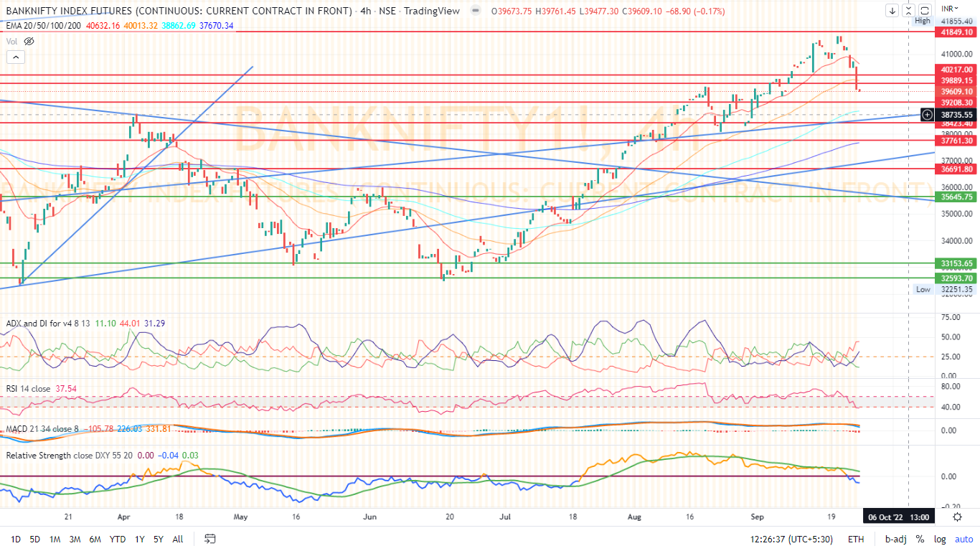980x551 pixels.
Task: Click the down-arrow pane button at top right
Action: coord(892,11)
